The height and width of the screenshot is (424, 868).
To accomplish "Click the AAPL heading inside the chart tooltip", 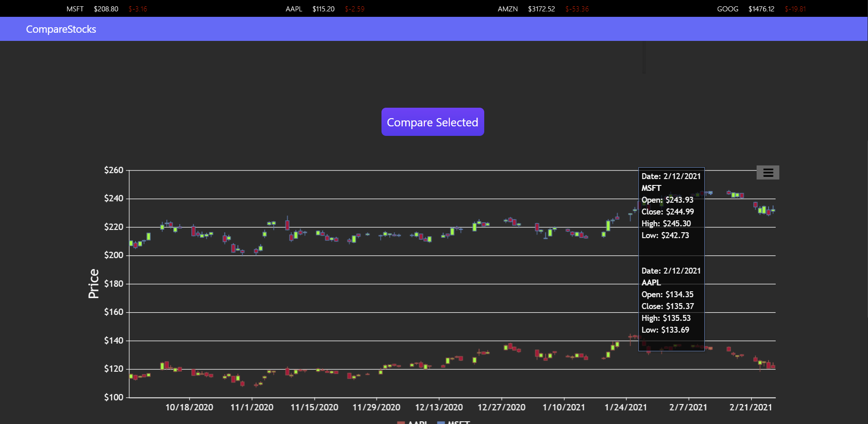I will point(651,283).
